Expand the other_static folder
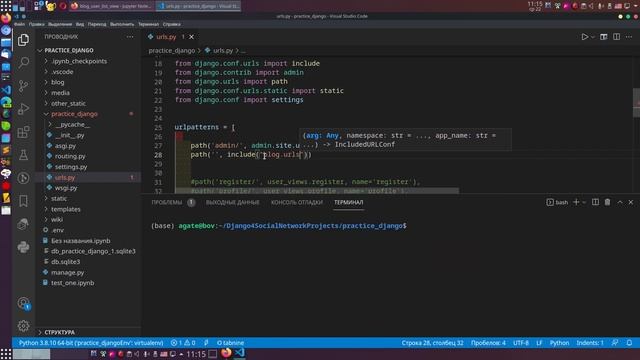Screen dimensions: 640x360 pyautogui.click(x=68, y=103)
